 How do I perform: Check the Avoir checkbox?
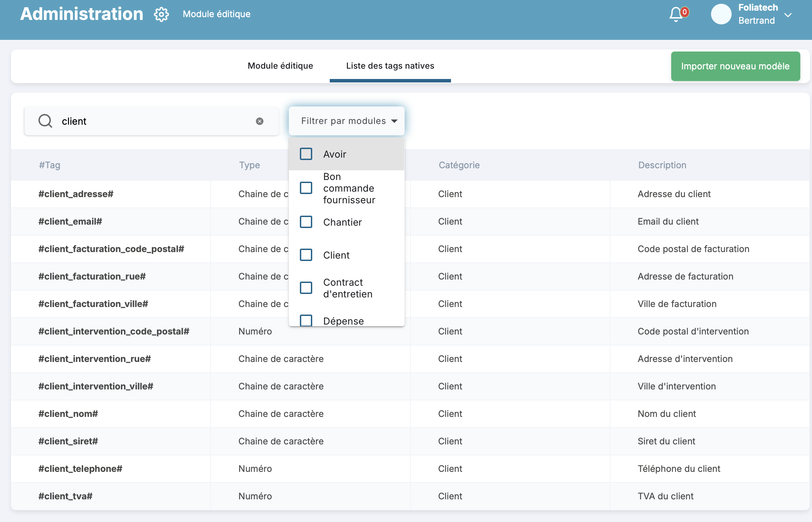(x=306, y=154)
